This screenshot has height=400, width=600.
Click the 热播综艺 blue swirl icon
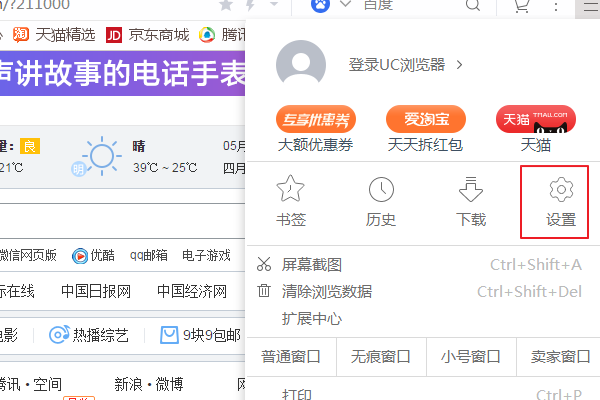click(x=59, y=335)
